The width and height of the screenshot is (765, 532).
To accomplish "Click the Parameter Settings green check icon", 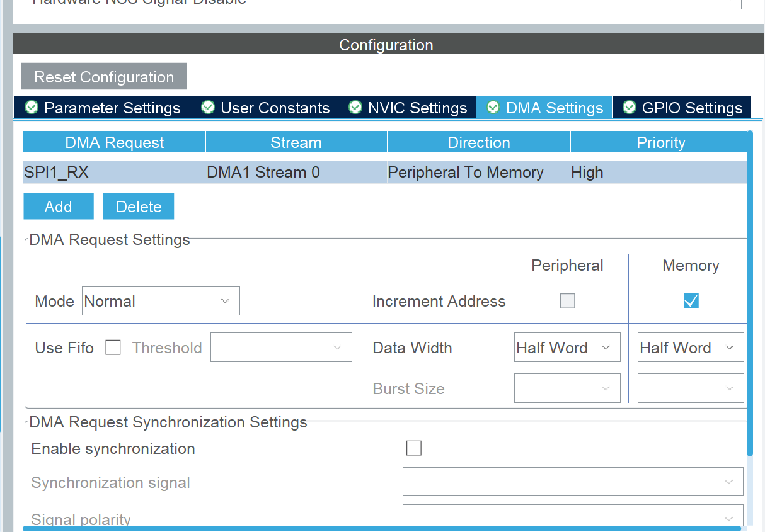I will pyautogui.click(x=31, y=108).
